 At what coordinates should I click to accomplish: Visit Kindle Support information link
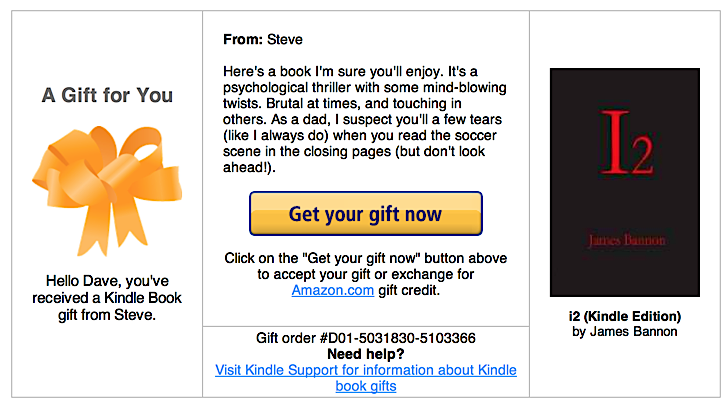(365, 370)
